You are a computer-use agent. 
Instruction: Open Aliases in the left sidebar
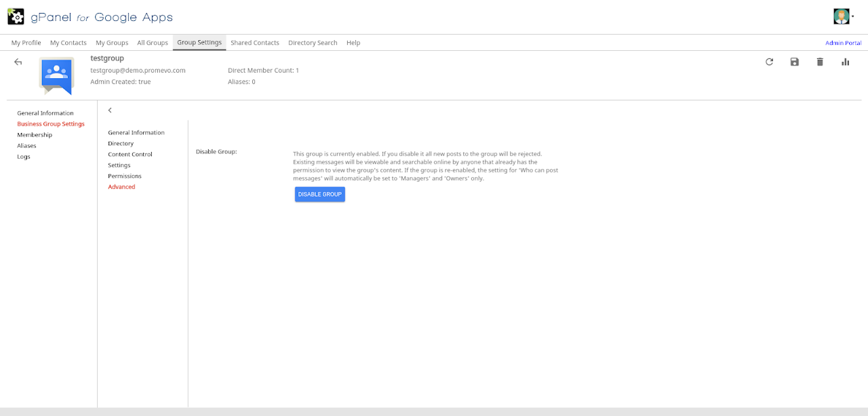click(x=26, y=146)
